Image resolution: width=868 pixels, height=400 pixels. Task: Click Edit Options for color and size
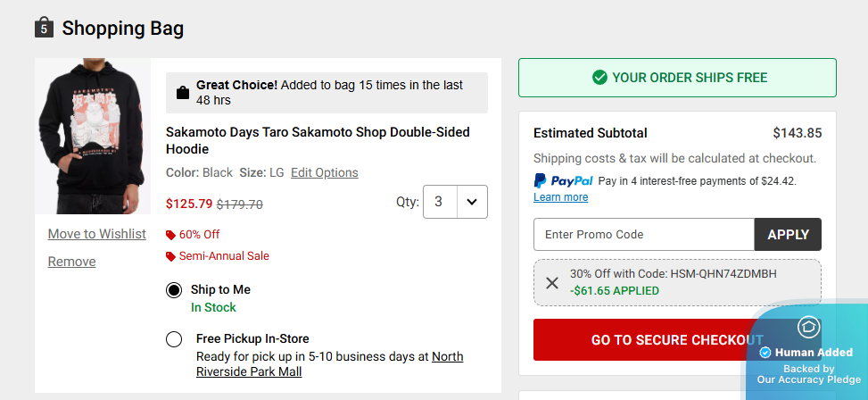pyautogui.click(x=324, y=172)
